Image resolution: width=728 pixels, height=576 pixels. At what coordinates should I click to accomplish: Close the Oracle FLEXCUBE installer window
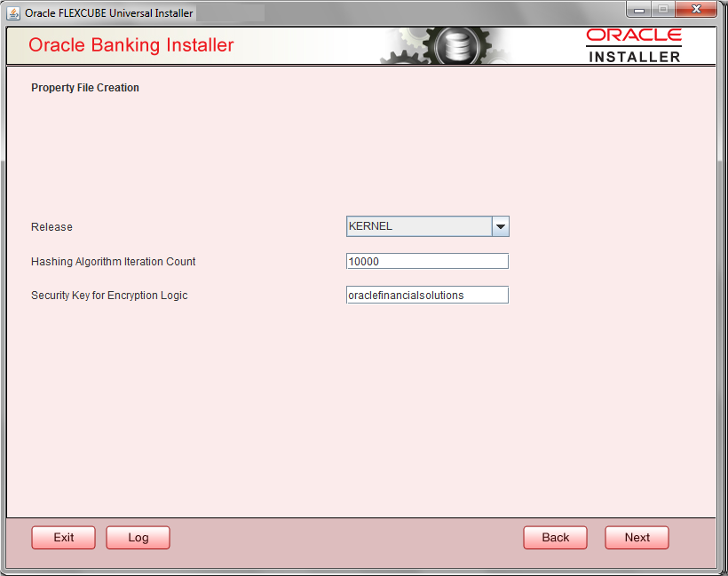click(696, 9)
